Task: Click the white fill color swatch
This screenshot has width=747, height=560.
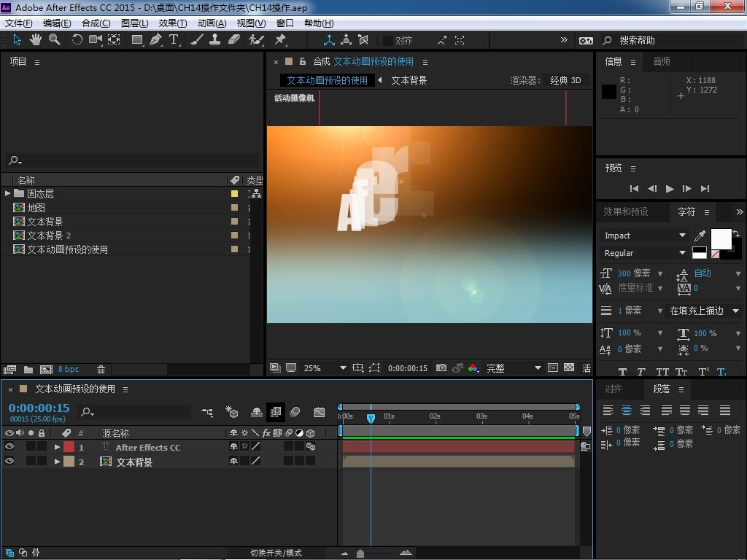Action: click(x=721, y=239)
